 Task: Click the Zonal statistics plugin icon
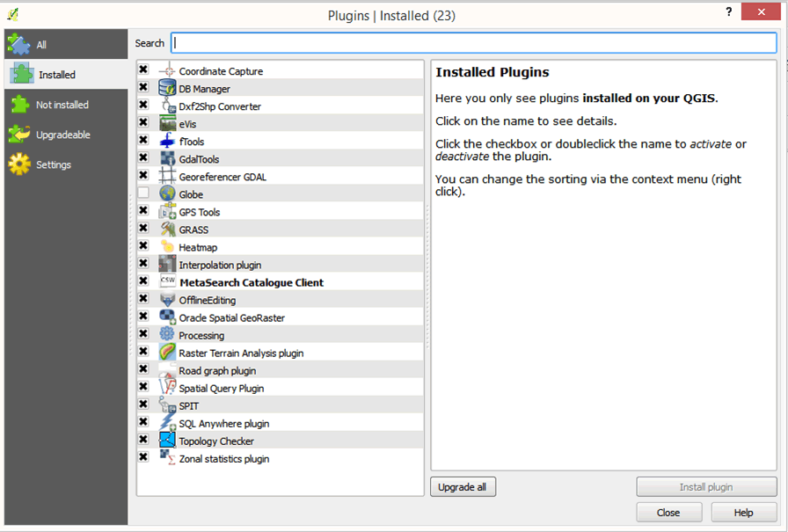(x=167, y=457)
